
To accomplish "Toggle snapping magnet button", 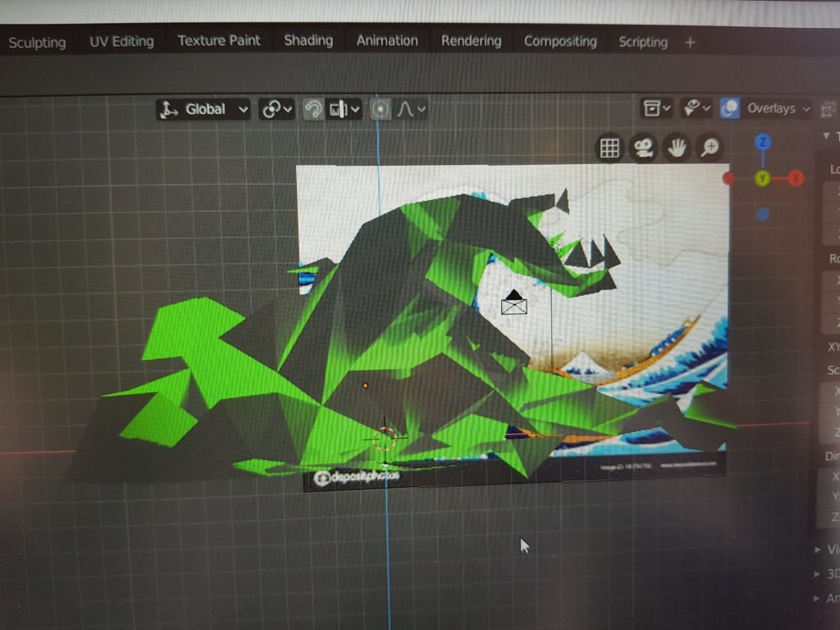I will [x=313, y=109].
